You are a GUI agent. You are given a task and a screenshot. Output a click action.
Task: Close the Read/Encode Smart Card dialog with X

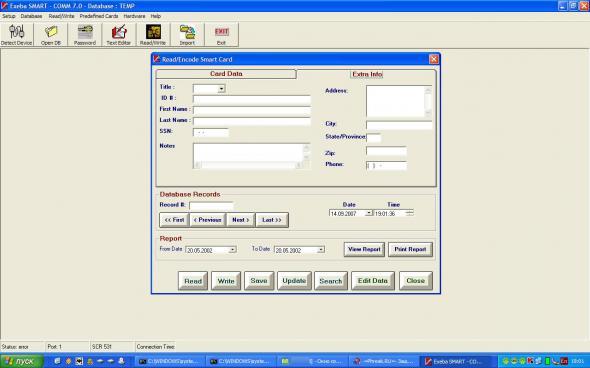[x=434, y=59]
